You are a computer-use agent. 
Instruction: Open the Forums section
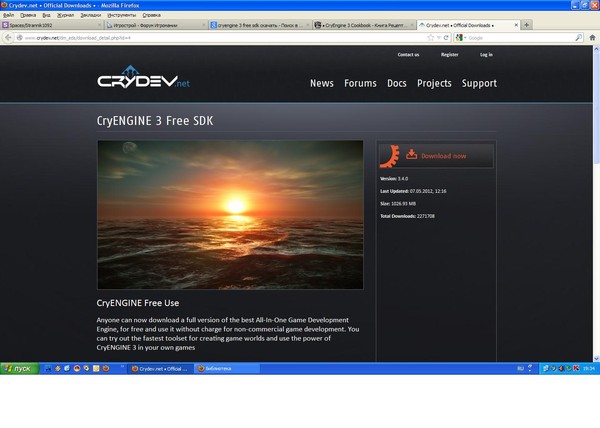click(x=360, y=83)
